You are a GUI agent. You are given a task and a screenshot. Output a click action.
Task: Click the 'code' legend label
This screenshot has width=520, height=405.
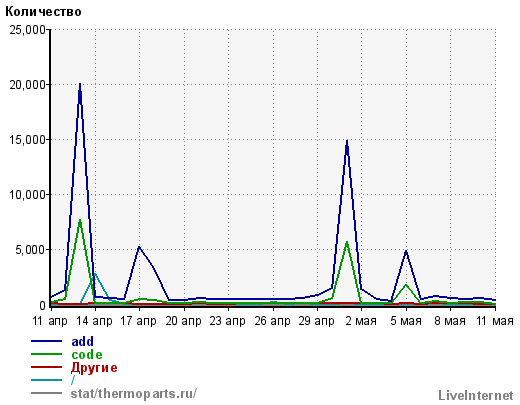87,354
